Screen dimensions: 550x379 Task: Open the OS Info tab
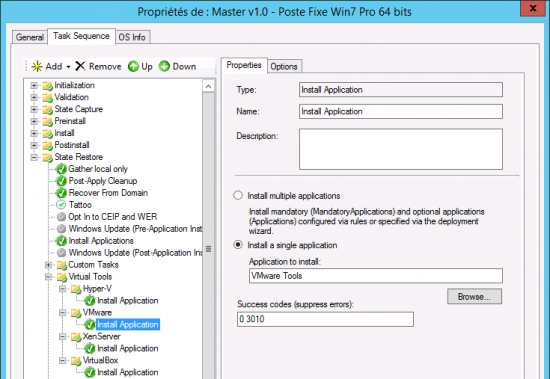[132, 37]
